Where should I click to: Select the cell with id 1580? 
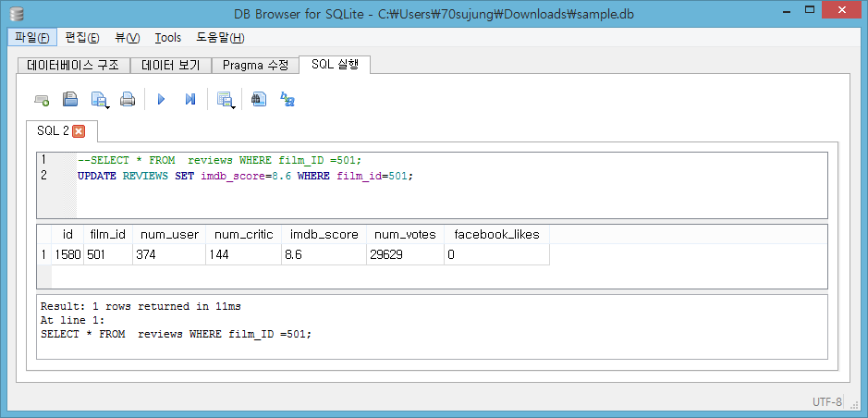click(68, 254)
